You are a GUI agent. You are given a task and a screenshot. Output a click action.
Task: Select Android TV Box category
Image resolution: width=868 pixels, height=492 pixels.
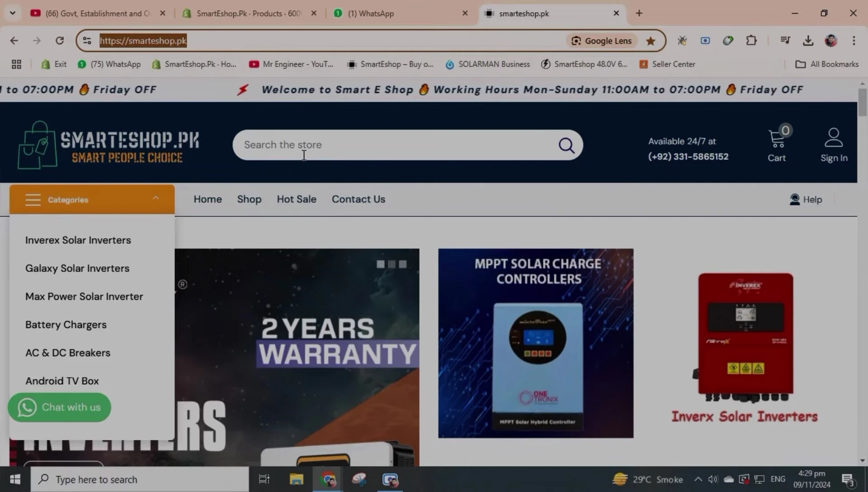tap(62, 381)
